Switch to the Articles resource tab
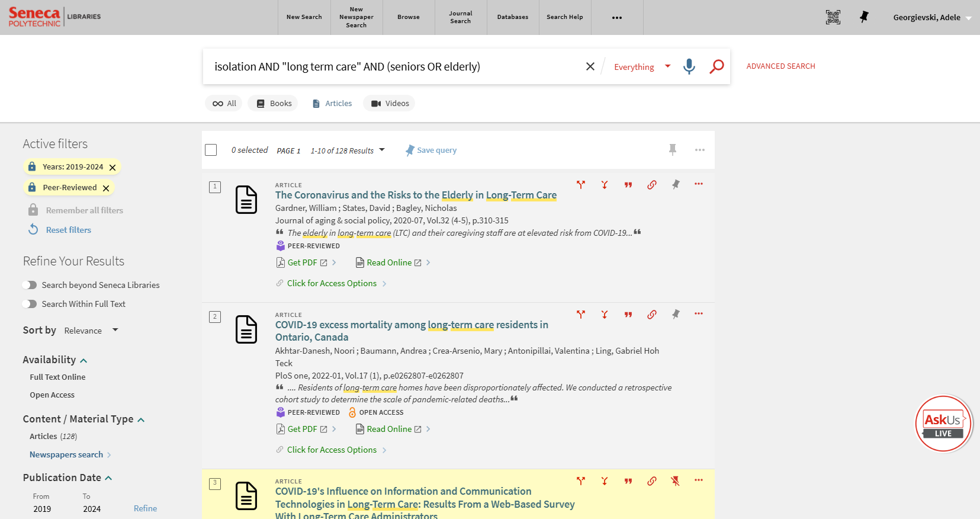 332,103
